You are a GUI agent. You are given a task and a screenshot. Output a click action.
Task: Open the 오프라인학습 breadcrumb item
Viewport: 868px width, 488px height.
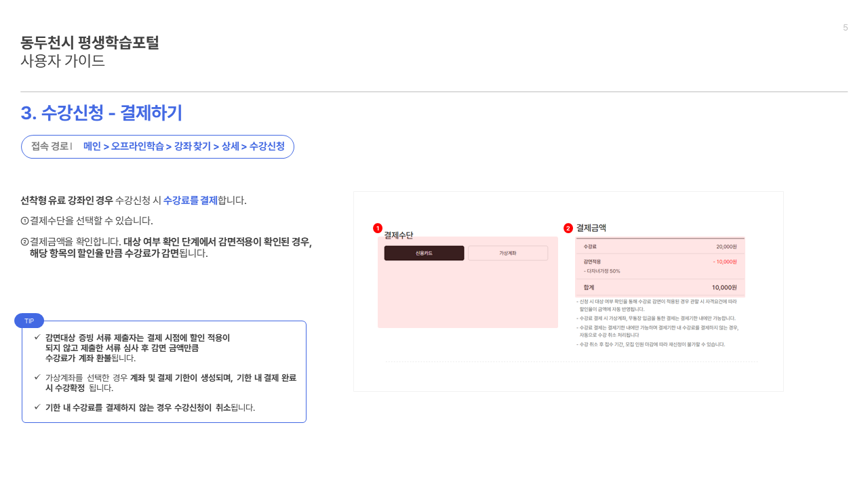pyautogui.click(x=138, y=146)
